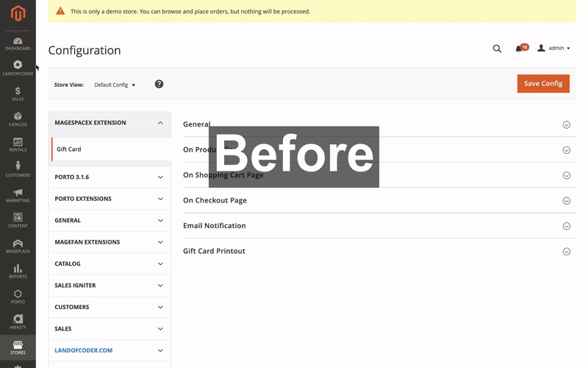The image size is (588, 368).
Task: Open the Customers sidebar menu
Action: pos(18,169)
